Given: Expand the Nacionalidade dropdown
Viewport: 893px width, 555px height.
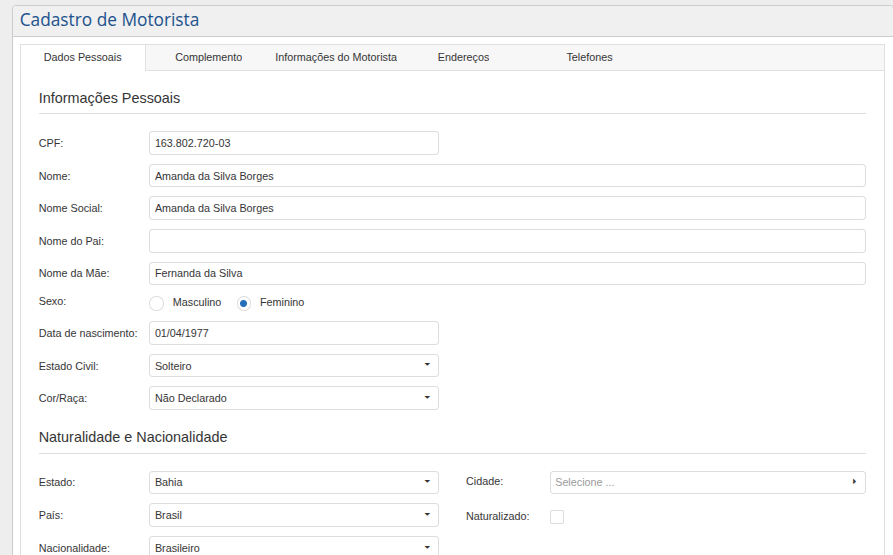Looking at the screenshot, I should coord(293,546).
